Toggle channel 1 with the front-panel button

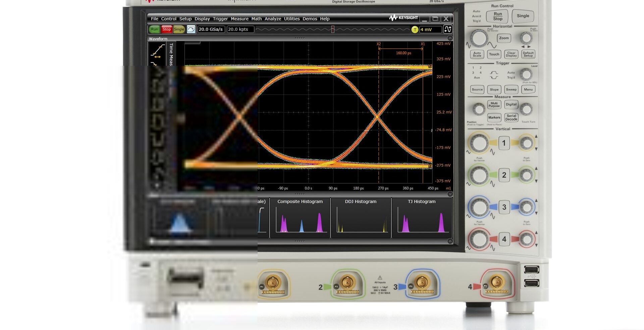pos(503,143)
